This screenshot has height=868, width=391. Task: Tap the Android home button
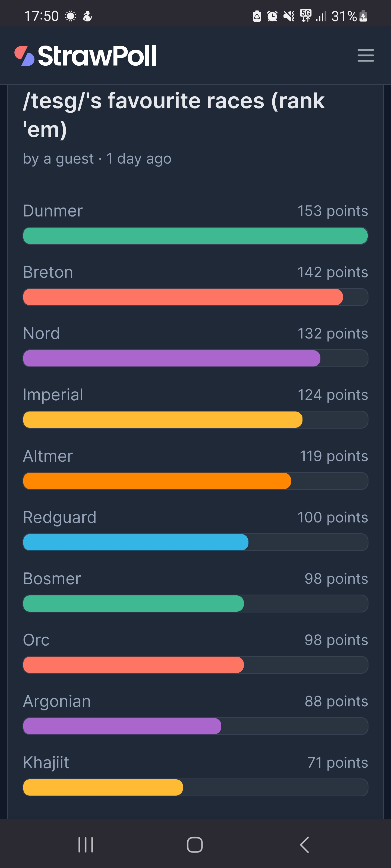coord(195,845)
